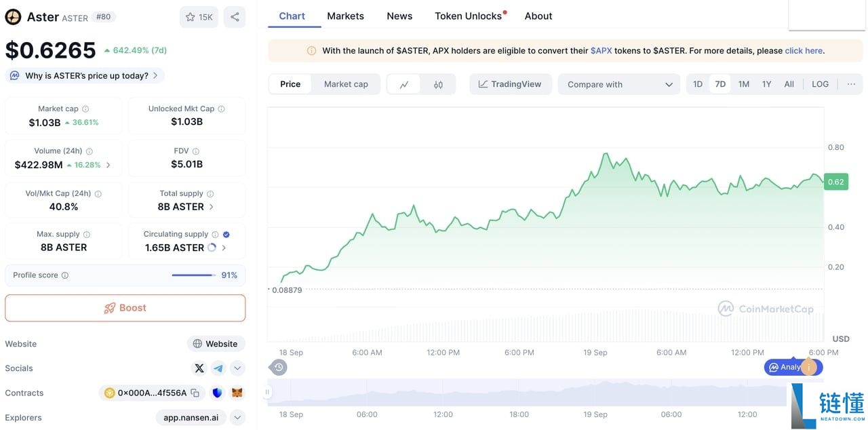Click the verified badge beside Circulating supply
This screenshot has width=868, height=430.
(226, 234)
